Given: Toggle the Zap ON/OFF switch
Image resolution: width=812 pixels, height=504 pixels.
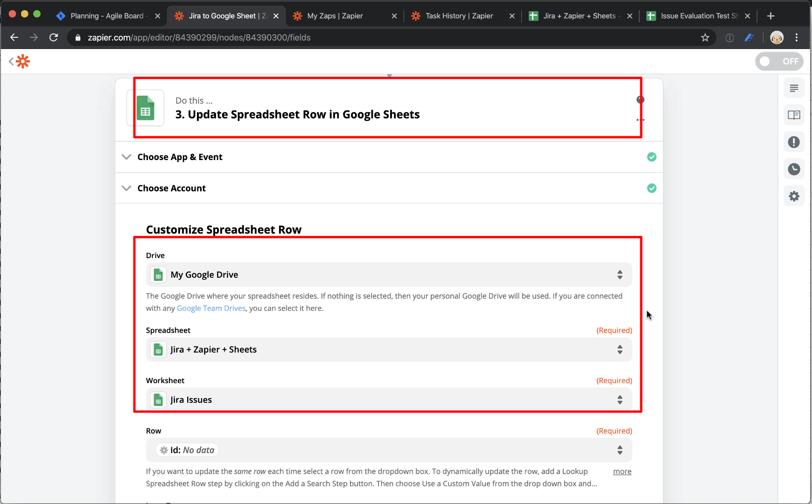Looking at the screenshot, I should 779,61.
